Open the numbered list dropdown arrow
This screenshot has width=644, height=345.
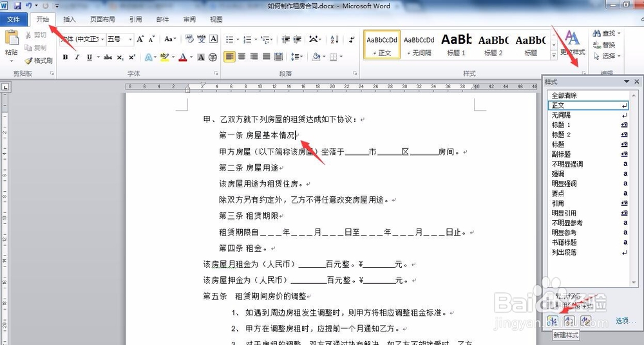coord(255,39)
